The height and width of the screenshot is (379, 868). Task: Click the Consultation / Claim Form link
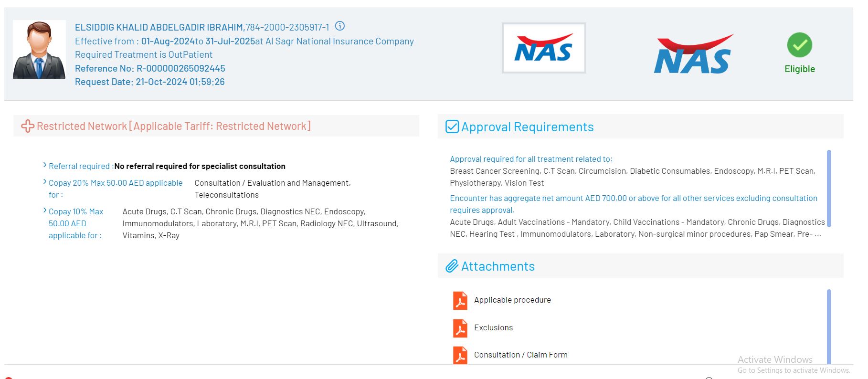coord(520,355)
